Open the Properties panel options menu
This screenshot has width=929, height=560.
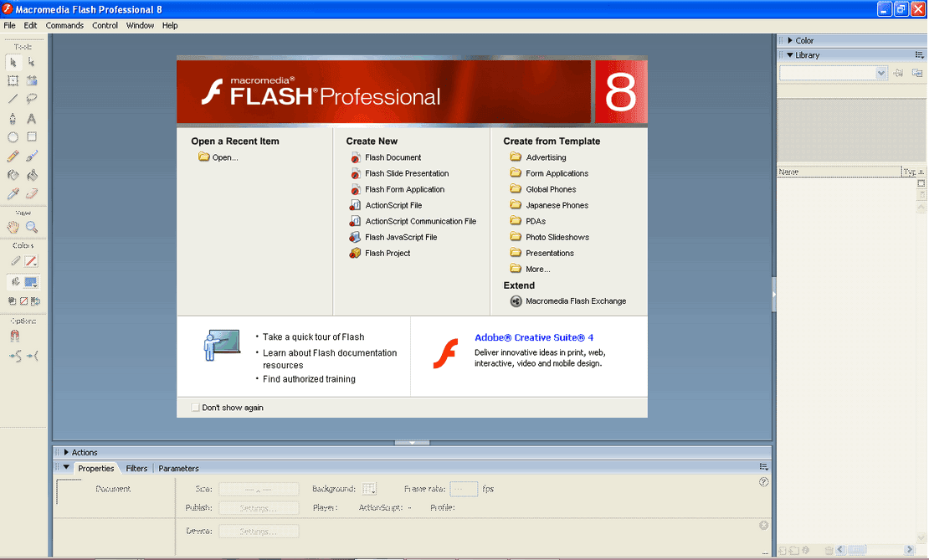[x=763, y=467]
